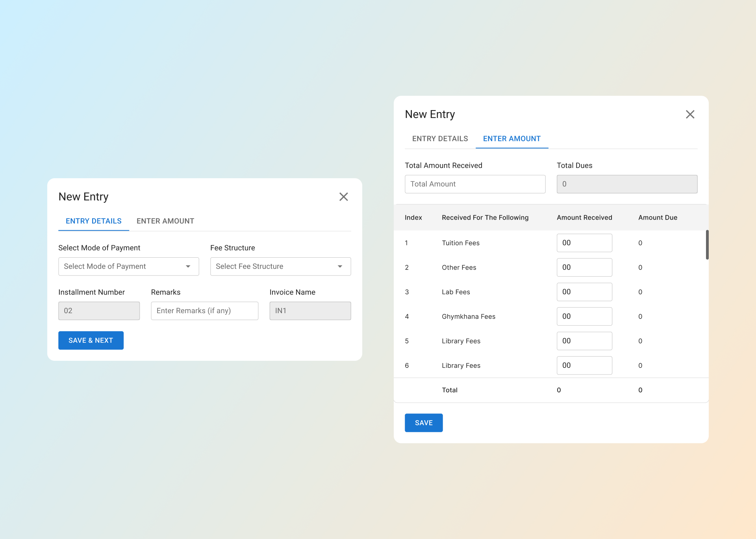756x539 pixels.
Task: Select Enter Amount tab in right dialog
Action: [512, 139]
